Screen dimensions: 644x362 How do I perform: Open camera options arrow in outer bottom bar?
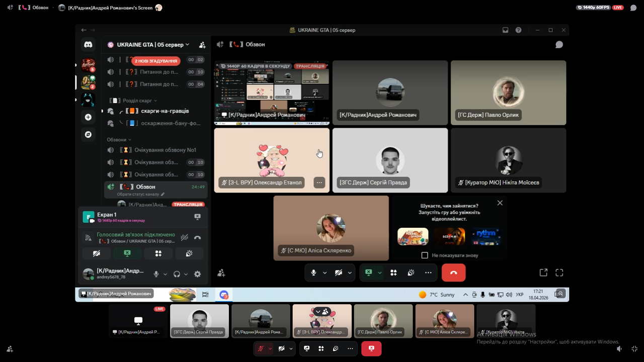click(x=291, y=348)
